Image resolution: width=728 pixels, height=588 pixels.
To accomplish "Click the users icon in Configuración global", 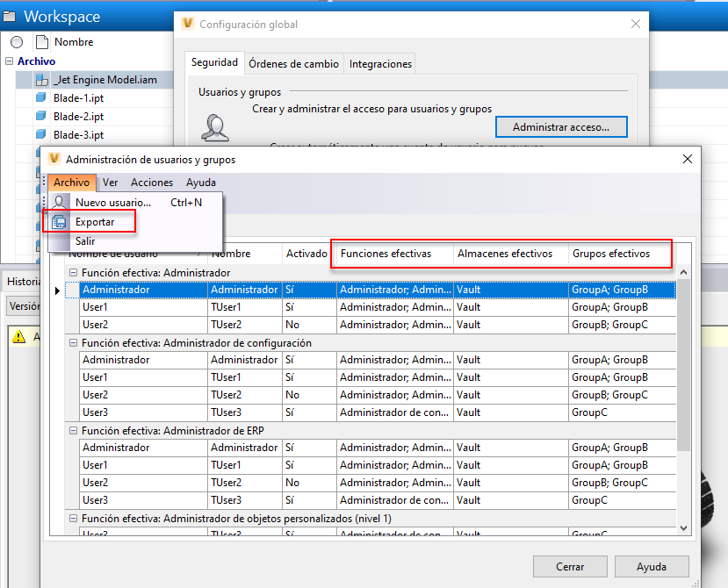I will [215, 127].
